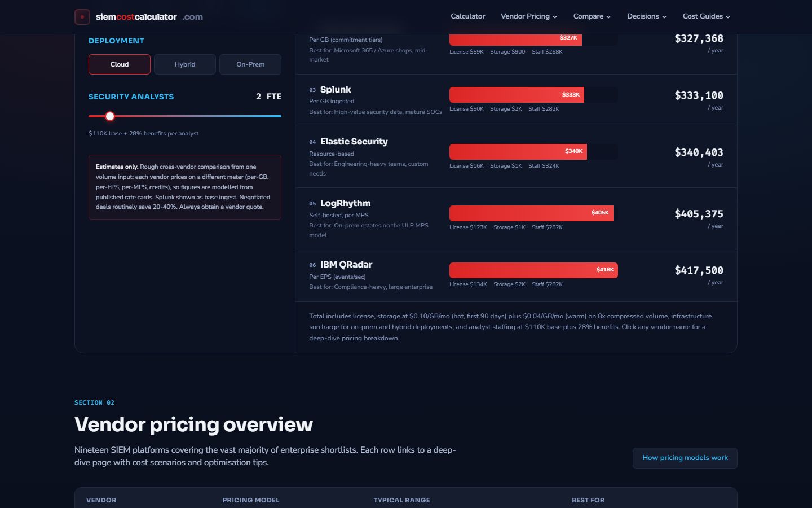Click the $340,403 Elastic yearly total

coord(699,152)
